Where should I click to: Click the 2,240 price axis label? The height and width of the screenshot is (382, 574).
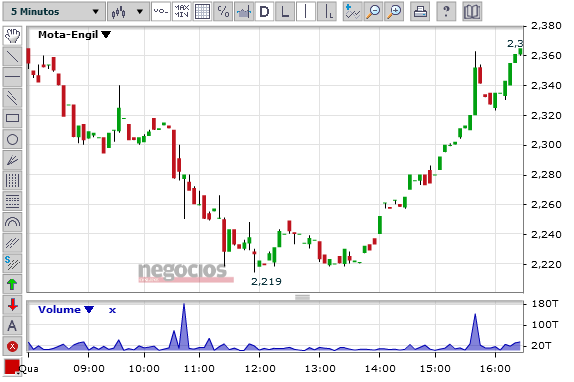546,234
